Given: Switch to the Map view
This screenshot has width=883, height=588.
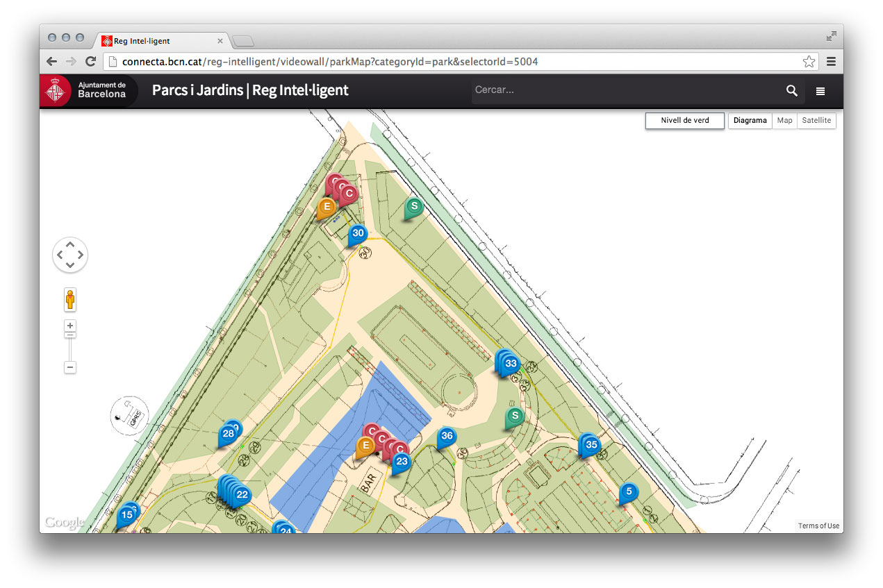Looking at the screenshot, I should click(x=784, y=121).
